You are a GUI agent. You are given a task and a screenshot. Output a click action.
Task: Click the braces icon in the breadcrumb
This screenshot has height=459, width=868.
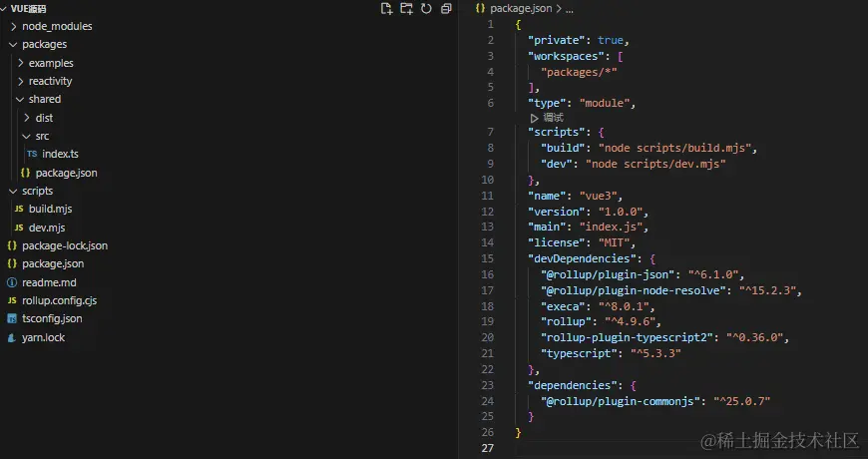[x=480, y=8]
